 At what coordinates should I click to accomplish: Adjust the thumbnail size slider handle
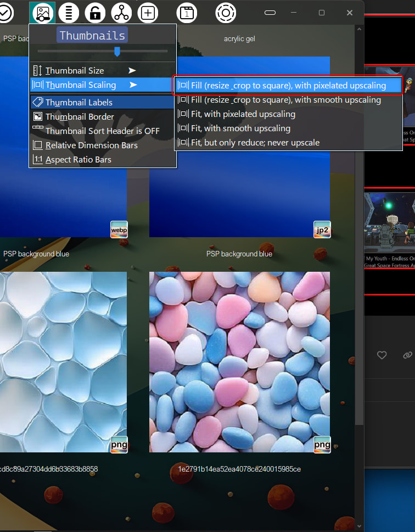click(117, 52)
